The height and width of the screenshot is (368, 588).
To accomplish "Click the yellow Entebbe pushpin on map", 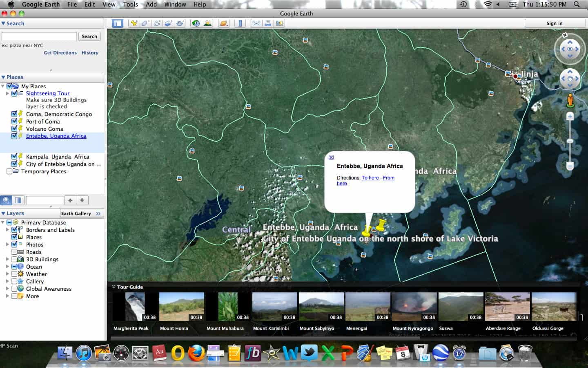I will coord(366,231).
